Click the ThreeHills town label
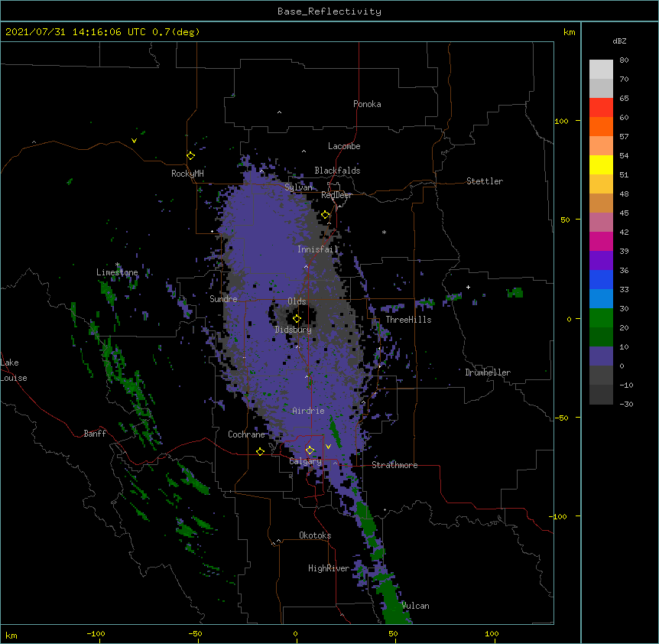Screen dimensions: 659x644 pos(408,320)
